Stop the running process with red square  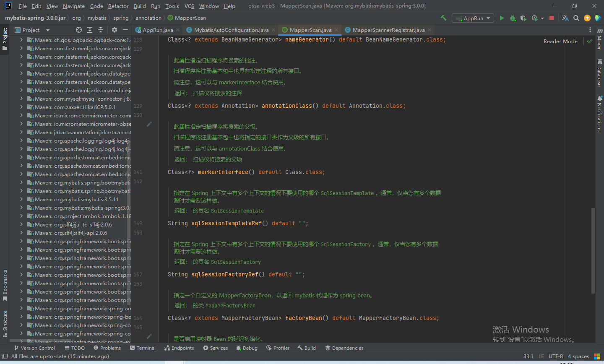point(552,18)
